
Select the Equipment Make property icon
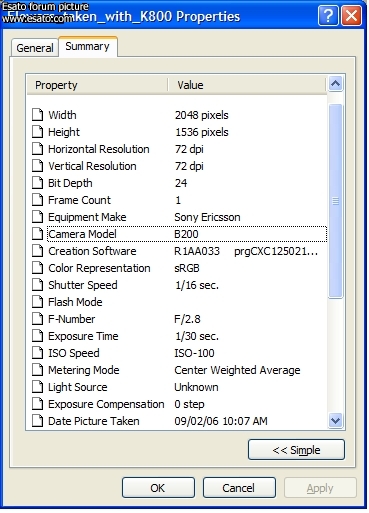pyautogui.click(x=37, y=217)
